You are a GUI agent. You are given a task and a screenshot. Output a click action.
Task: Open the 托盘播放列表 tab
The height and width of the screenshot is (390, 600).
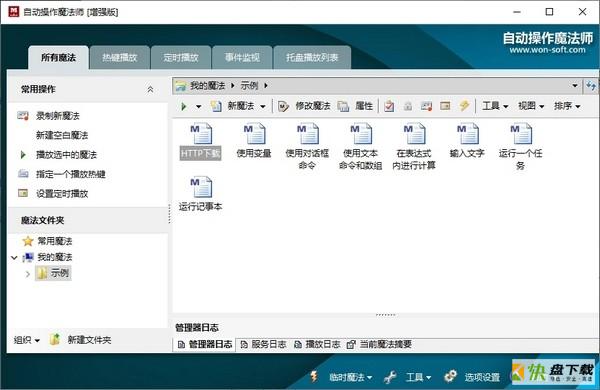pos(312,58)
